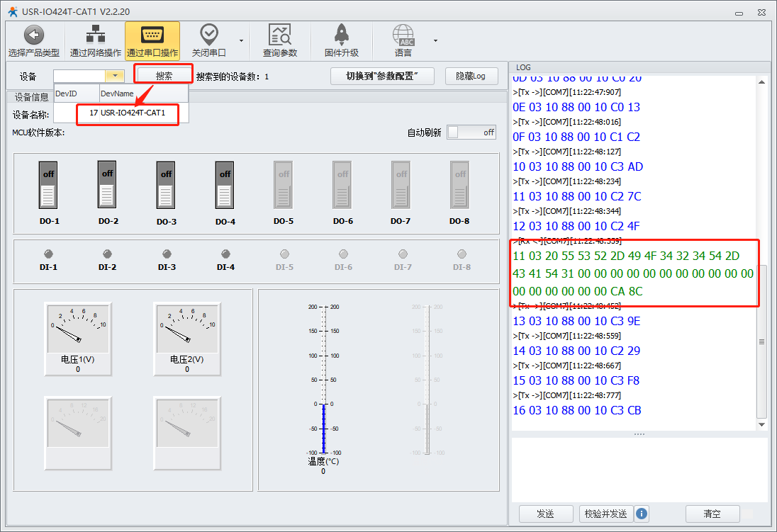Screen dimensions: 777x532
Task: Click the 温度(℃) thermometer bar
Action: point(324,380)
